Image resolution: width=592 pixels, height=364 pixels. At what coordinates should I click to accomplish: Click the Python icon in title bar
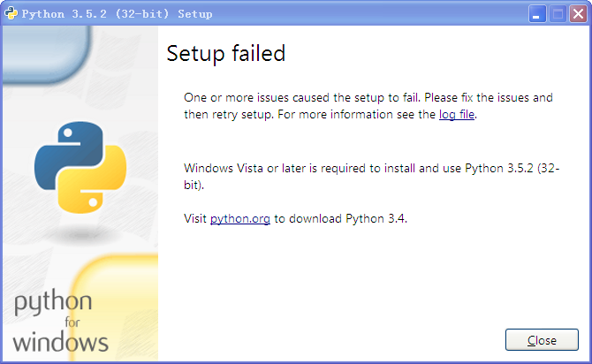(x=11, y=14)
